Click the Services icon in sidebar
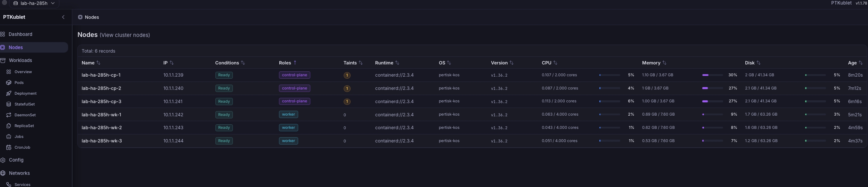 coord(9,185)
